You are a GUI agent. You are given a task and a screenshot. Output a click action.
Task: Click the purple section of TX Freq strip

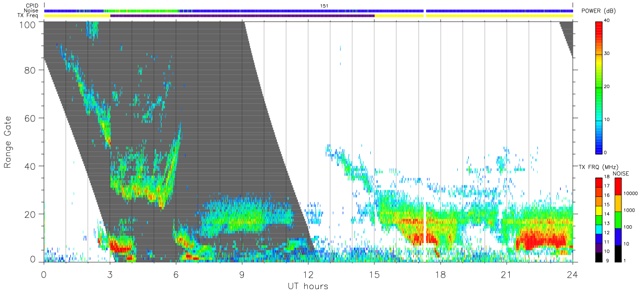coord(242,16)
